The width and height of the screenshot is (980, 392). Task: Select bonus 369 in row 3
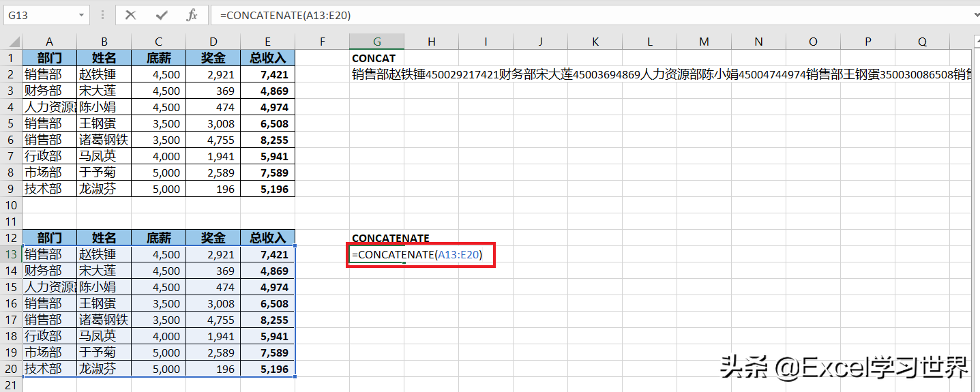click(x=213, y=91)
